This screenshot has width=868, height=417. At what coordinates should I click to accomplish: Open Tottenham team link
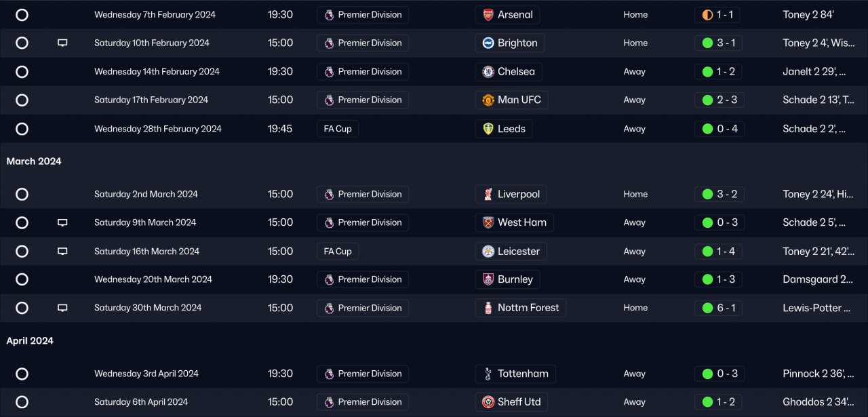523,374
